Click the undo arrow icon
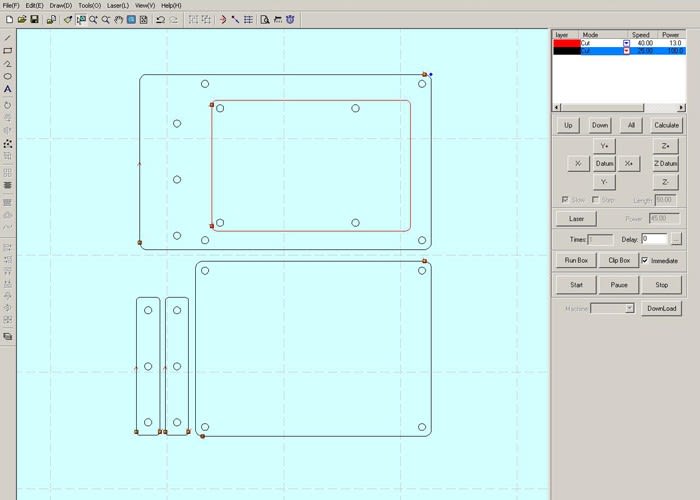The image size is (700, 500). [161, 20]
